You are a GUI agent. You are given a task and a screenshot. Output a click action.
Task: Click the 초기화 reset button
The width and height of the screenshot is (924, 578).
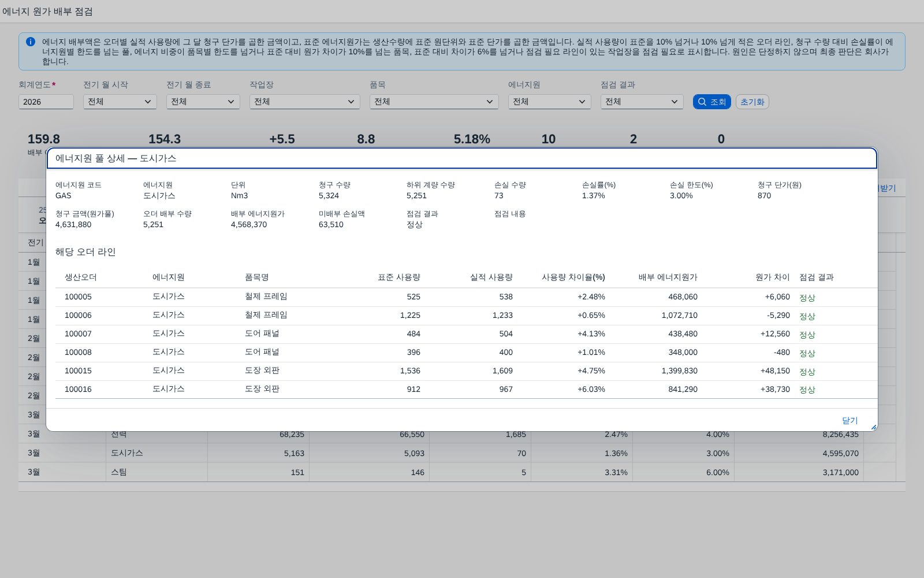(752, 102)
